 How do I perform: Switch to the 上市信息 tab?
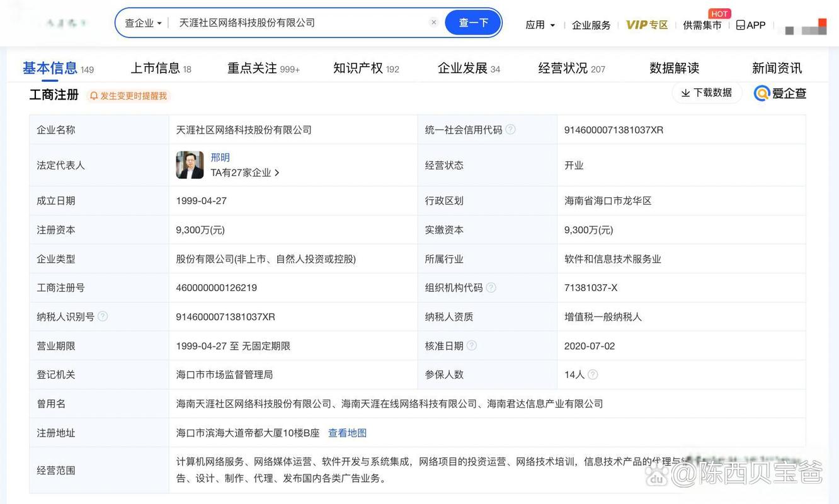pyautogui.click(x=161, y=68)
